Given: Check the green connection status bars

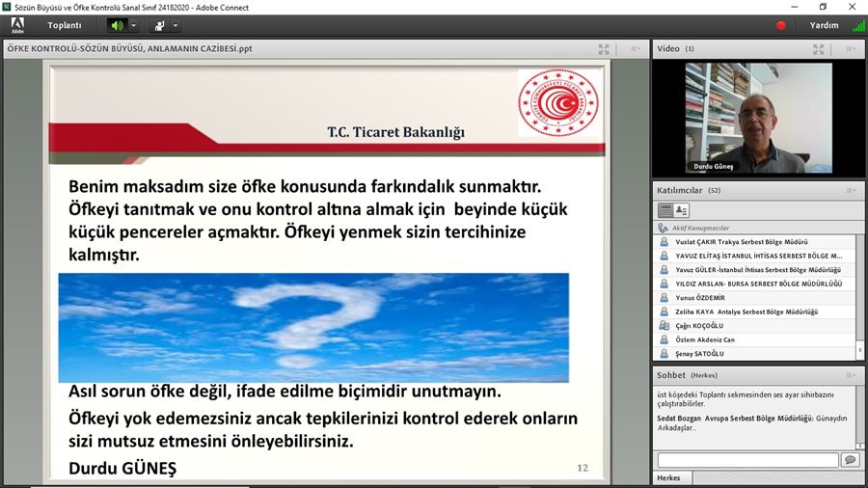Looking at the screenshot, I should (x=857, y=26).
